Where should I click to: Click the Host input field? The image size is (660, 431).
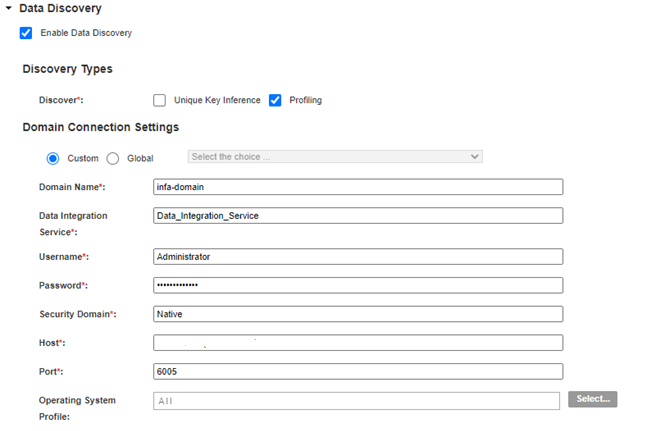point(358,343)
